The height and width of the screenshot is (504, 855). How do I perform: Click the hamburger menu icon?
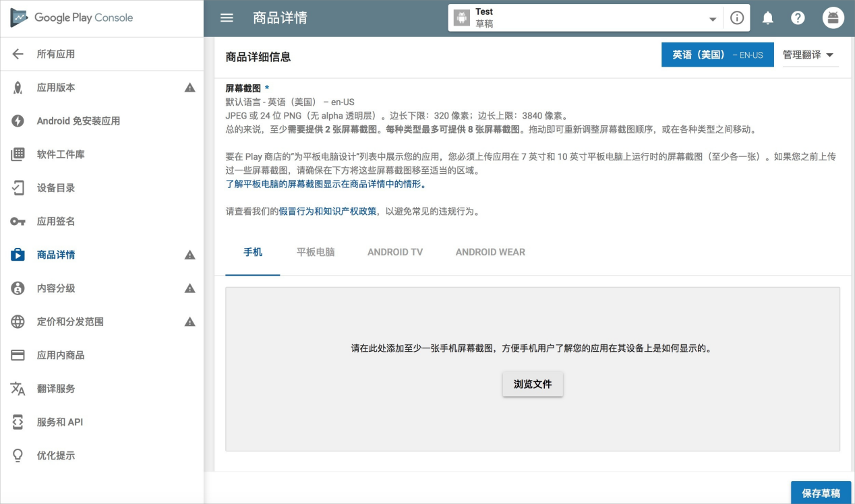(x=227, y=18)
